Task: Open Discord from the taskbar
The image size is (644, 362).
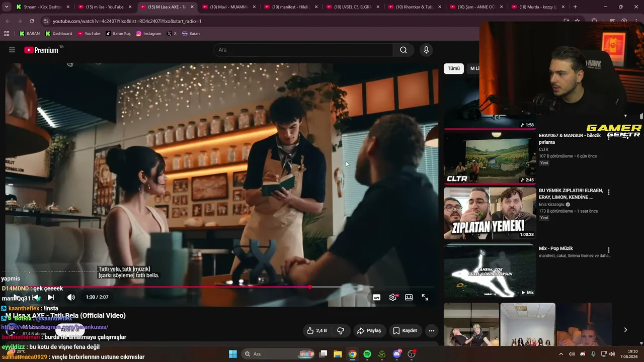Action: tap(397, 354)
